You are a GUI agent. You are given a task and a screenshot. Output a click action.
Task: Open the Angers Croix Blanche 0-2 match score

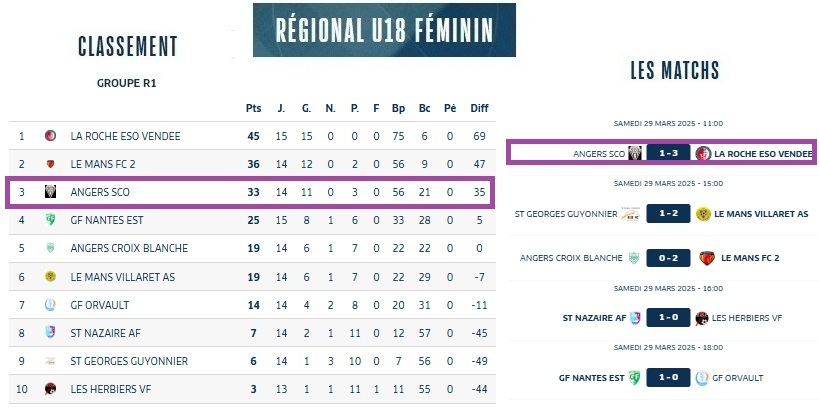668,258
